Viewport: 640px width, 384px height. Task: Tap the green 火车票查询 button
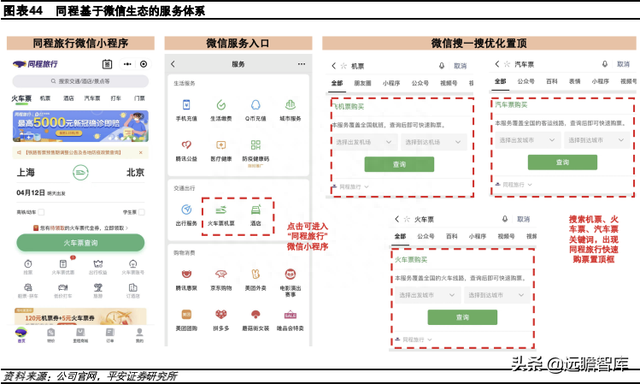pyautogui.click(x=80, y=243)
